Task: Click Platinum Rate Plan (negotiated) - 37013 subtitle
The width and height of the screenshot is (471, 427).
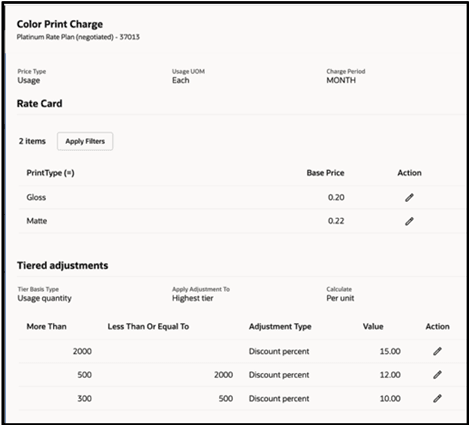Action: (78, 37)
